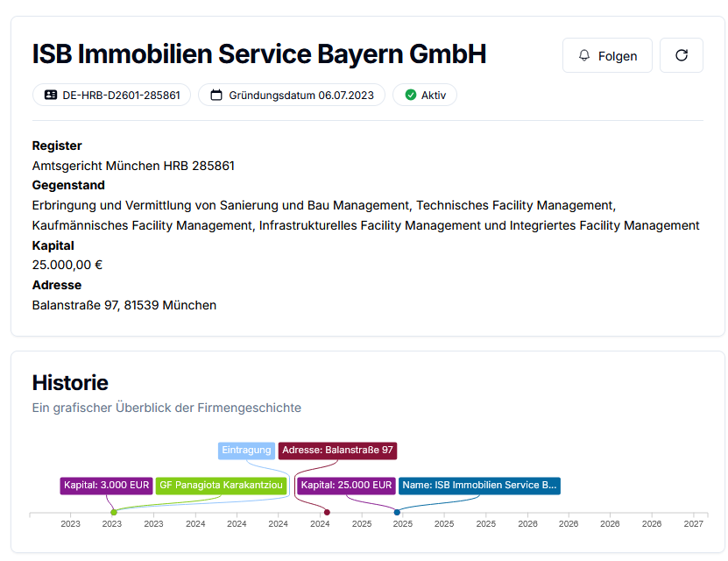Click the 'Amtsgericht München HRB 285861' register text
728x561 pixels.
133,166
